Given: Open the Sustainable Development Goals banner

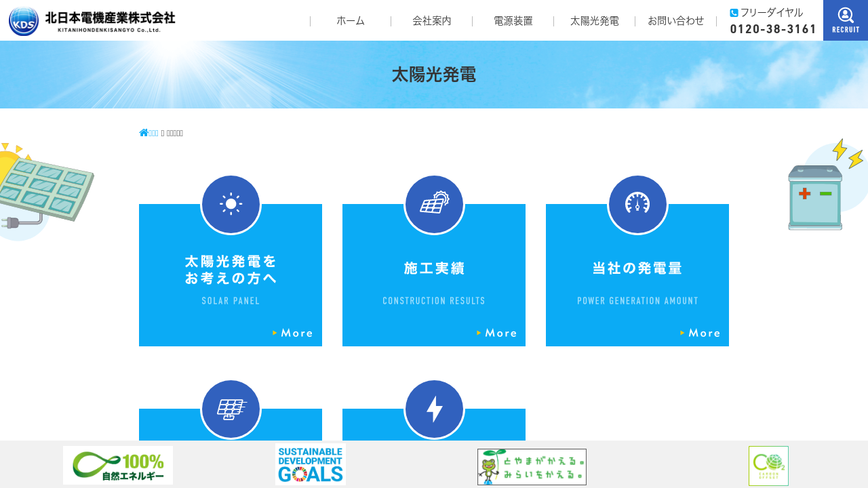Looking at the screenshot, I should pyautogui.click(x=311, y=465).
